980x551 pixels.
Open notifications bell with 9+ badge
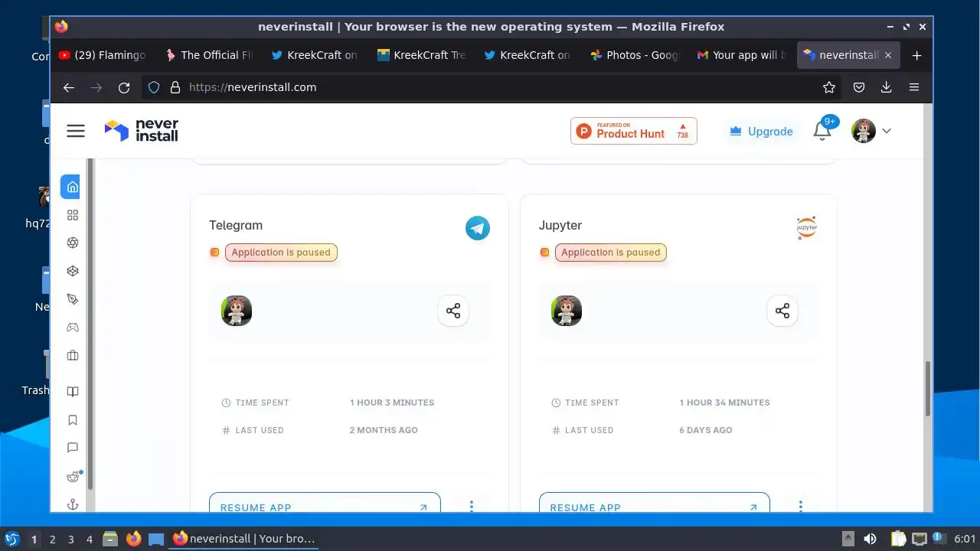click(x=822, y=131)
